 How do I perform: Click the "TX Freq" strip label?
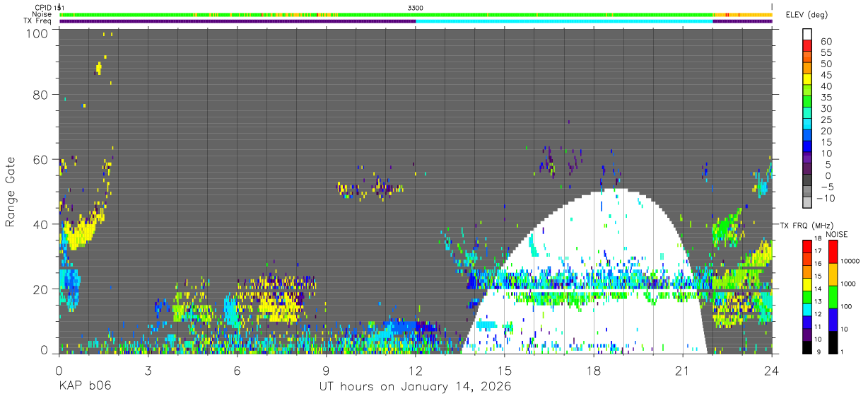[x=37, y=21]
